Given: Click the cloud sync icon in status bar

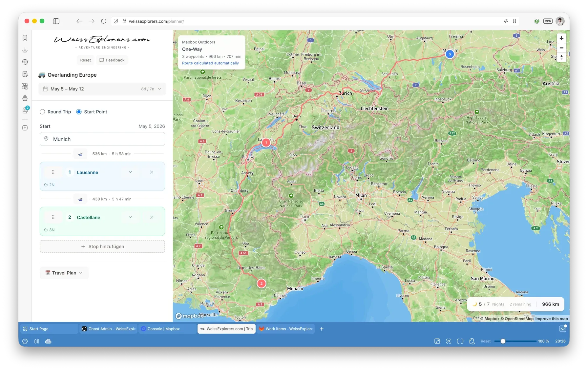Looking at the screenshot, I should tap(48, 341).
